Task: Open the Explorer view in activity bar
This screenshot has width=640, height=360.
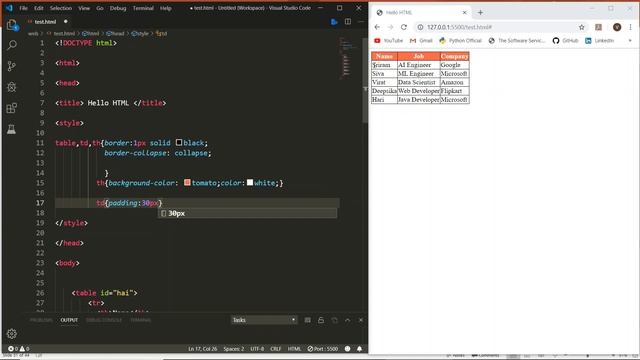Action: (x=12, y=25)
